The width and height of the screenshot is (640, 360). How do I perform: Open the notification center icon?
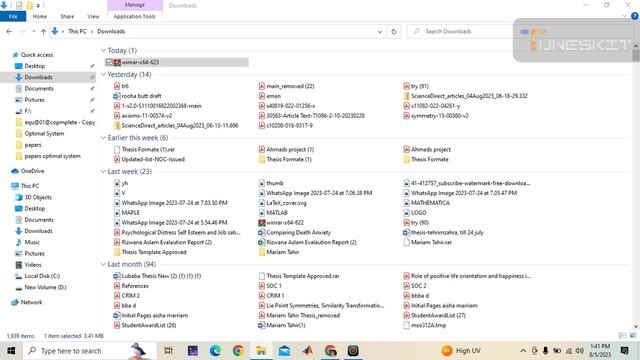[624, 351]
